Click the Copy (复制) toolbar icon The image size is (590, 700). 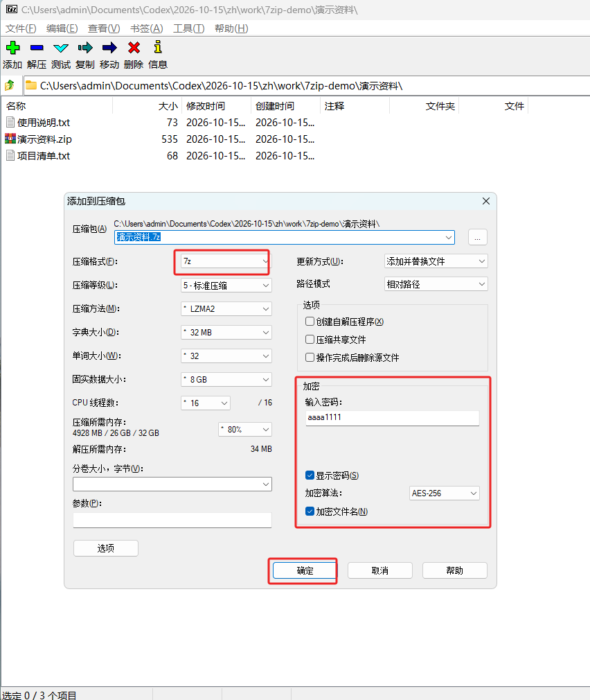pyautogui.click(x=84, y=47)
